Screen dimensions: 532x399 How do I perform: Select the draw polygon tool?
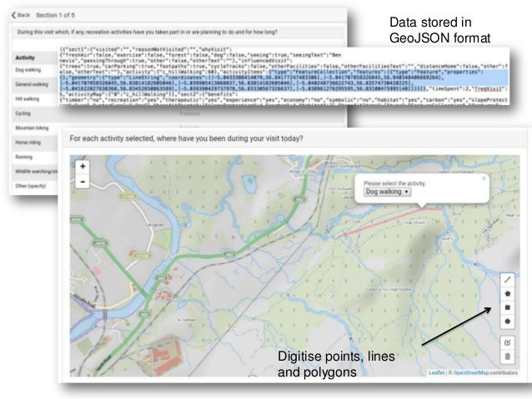[x=507, y=294]
